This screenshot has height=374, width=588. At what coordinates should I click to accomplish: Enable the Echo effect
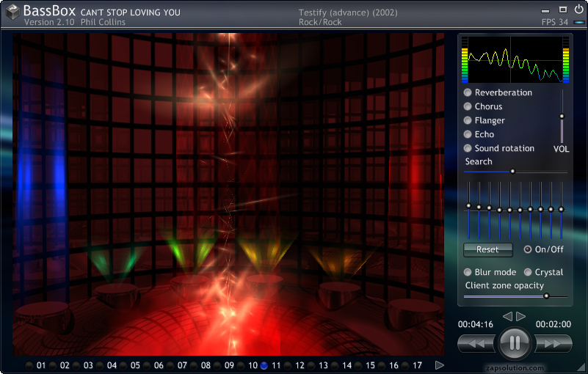pos(468,134)
